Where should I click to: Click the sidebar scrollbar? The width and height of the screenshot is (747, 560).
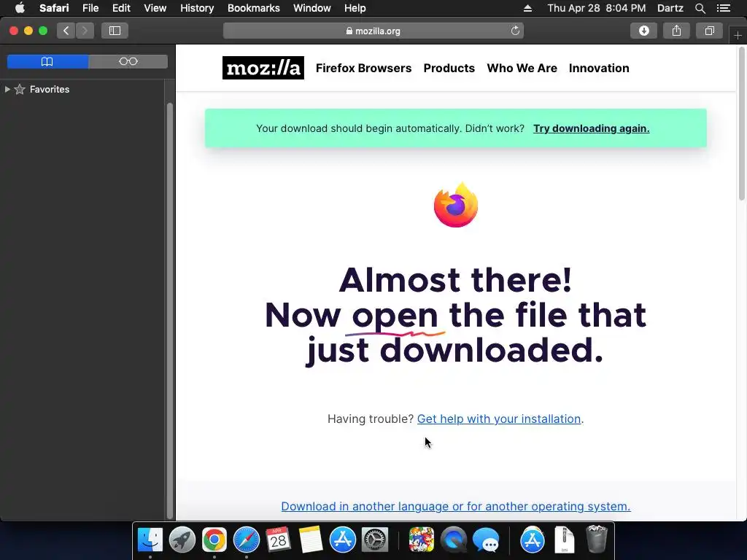[169, 309]
